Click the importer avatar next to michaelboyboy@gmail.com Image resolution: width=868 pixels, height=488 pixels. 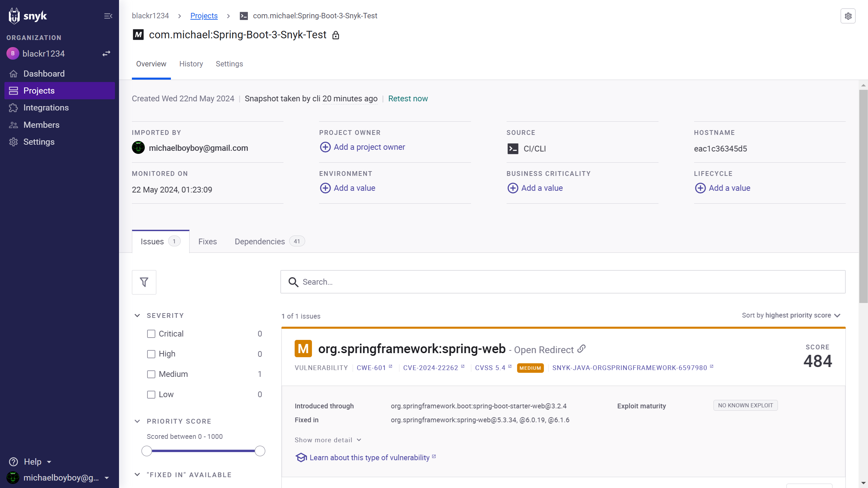138,148
